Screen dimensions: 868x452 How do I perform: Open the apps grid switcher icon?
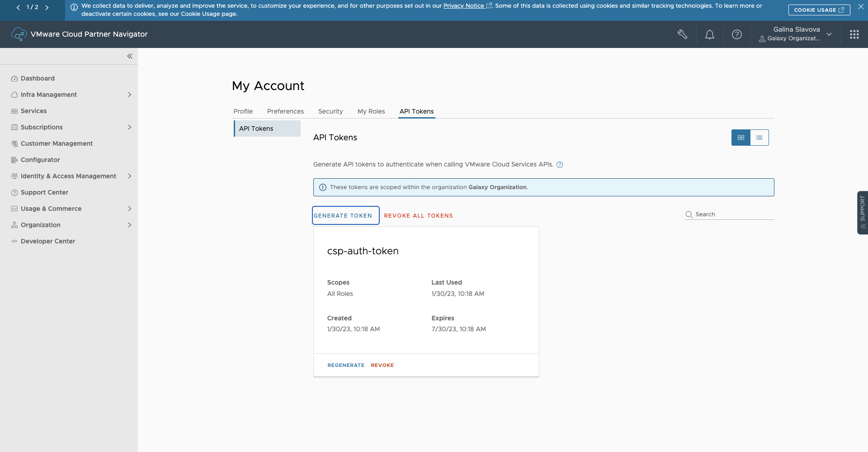[854, 34]
